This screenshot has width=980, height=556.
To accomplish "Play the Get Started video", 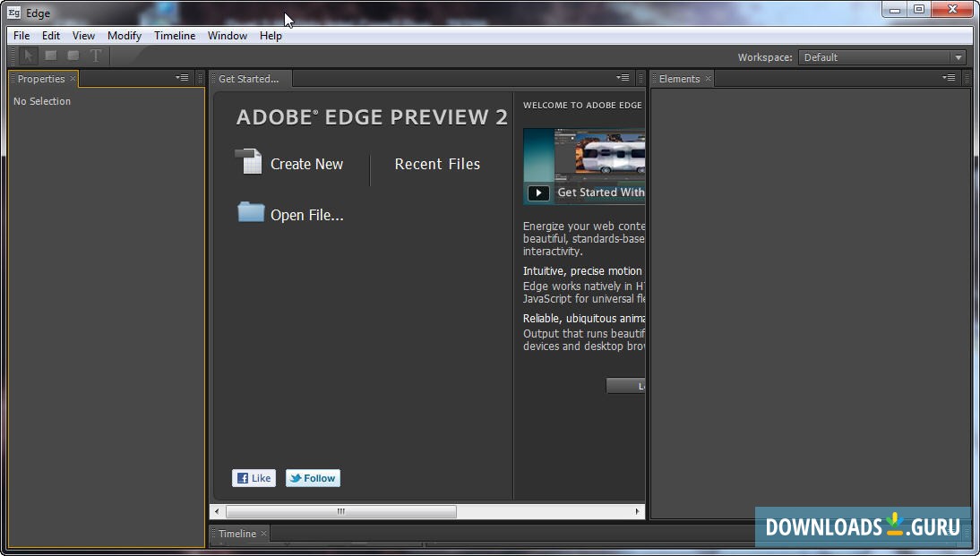I will [538, 193].
